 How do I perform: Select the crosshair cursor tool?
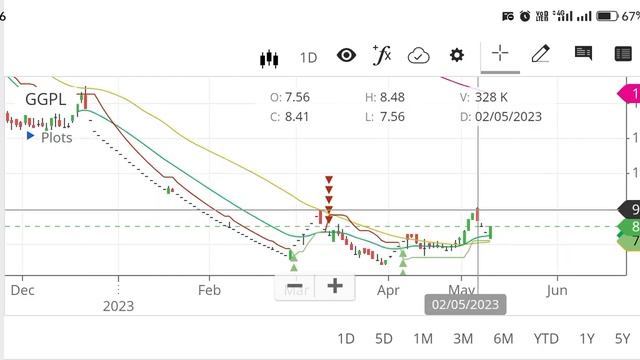point(500,53)
